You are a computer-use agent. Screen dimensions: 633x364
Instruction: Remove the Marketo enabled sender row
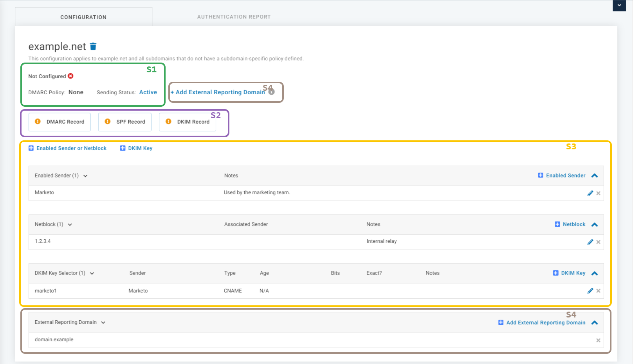pyautogui.click(x=598, y=193)
